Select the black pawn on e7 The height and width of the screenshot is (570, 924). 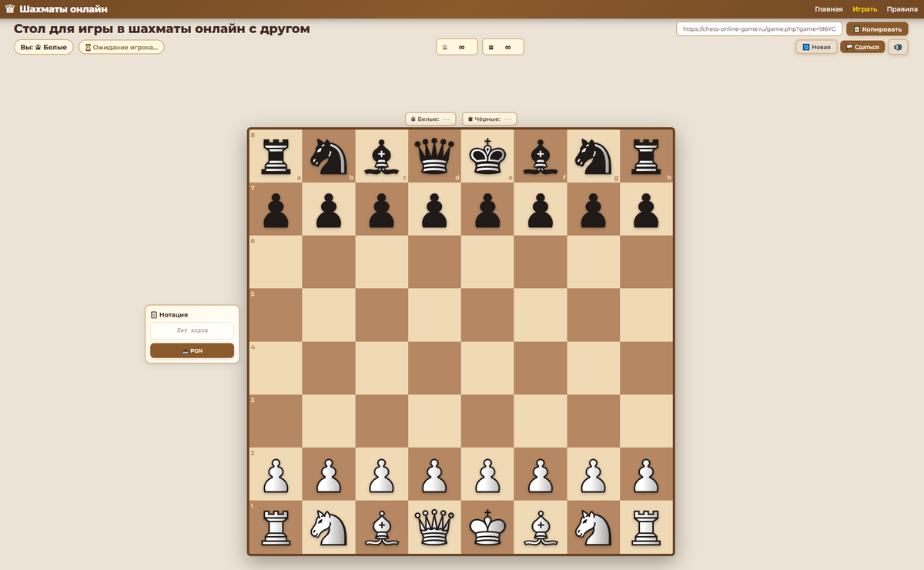click(x=488, y=210)
